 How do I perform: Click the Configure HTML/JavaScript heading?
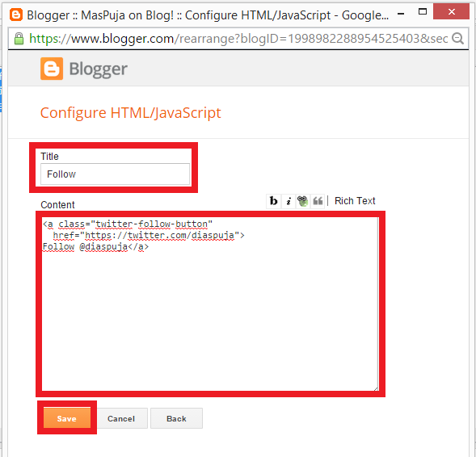131,113
